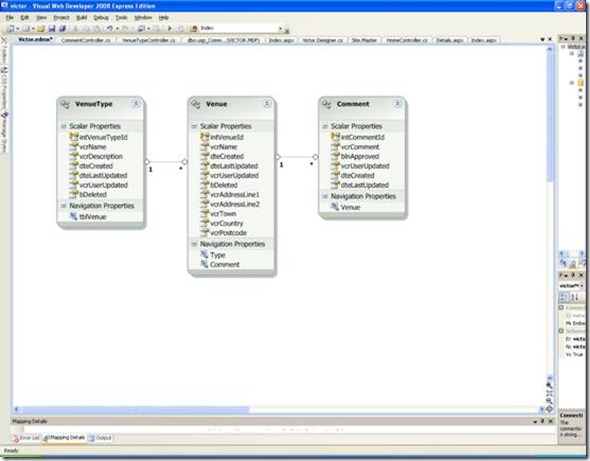
Task: Select the blnApproved property
Action: tap(356, 157)
